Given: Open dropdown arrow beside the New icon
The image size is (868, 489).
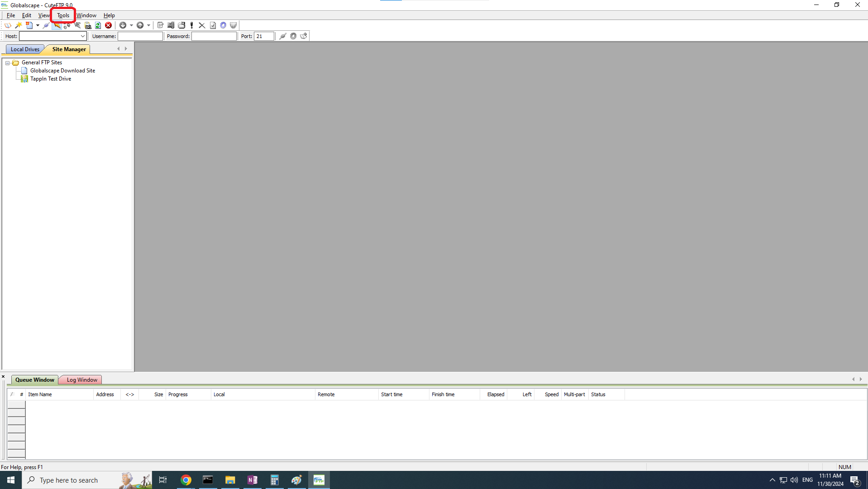Looking at the screenshot, I should click(x=38, y=25).
